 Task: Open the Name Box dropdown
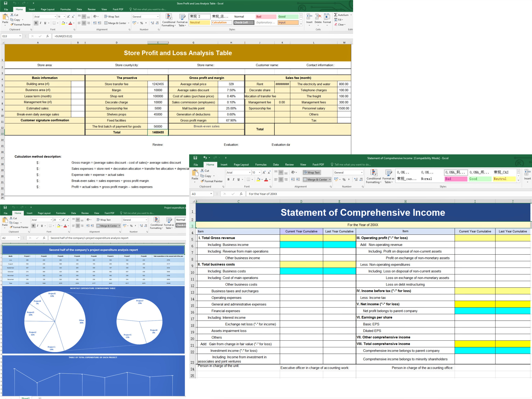[x=20, y=36]
